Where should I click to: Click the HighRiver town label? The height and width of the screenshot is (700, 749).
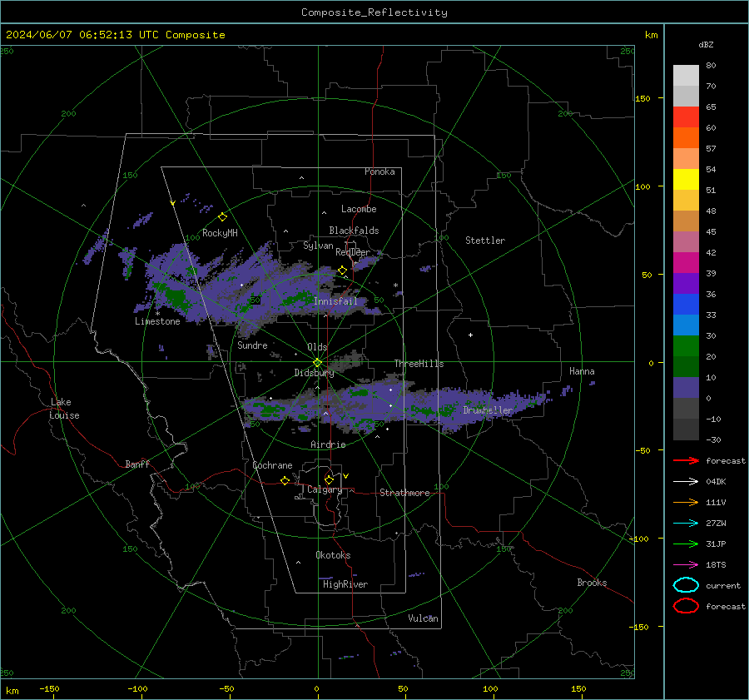tap(345, 584)
